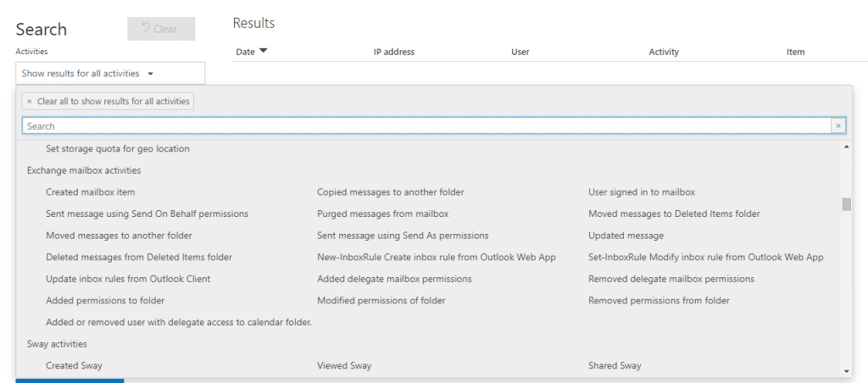The width and height of the screenshot is (868, 383).
Task: Clear the search box with the x icon
Action: click(838, 126)
